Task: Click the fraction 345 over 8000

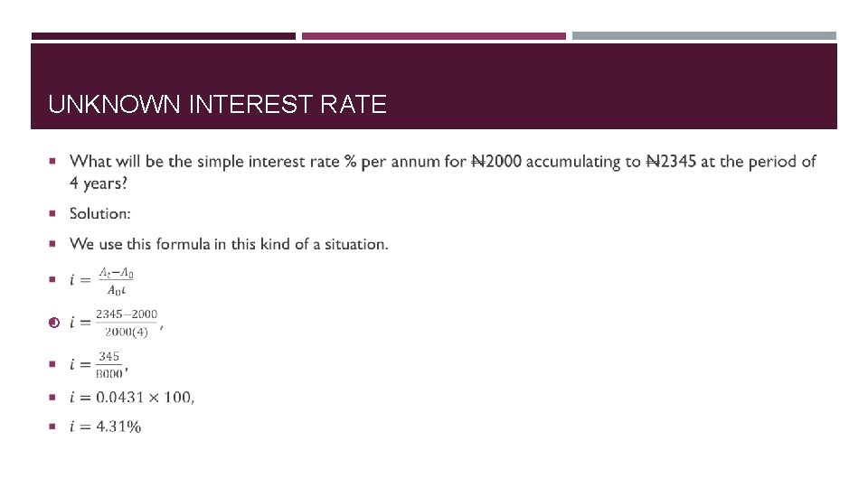Action: (108, 365)
